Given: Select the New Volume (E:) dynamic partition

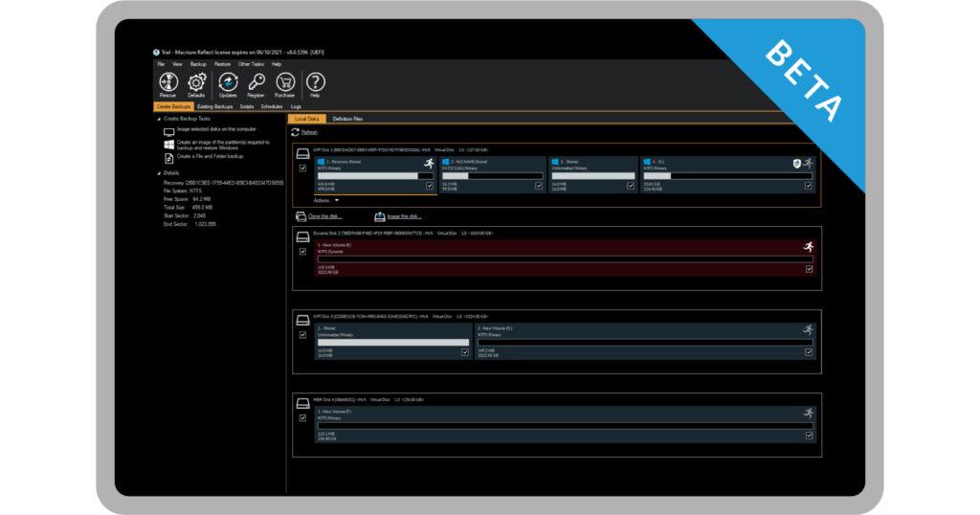Looking at the screenshot, I should tap(567, 258).
